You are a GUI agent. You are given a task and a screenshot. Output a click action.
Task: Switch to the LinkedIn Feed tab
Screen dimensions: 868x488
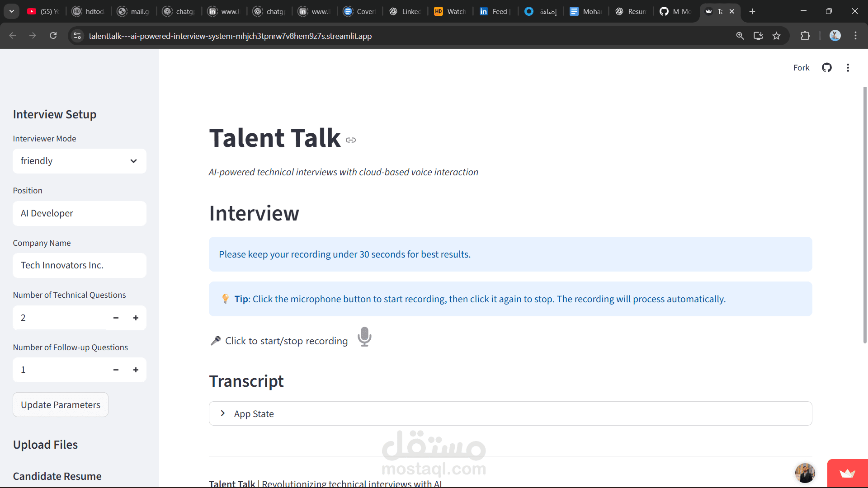[x=495, y=11]
